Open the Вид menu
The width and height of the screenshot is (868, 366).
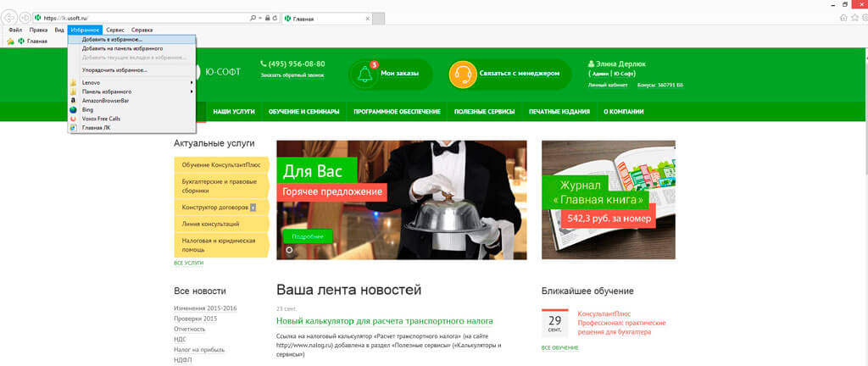pos(59,30)
